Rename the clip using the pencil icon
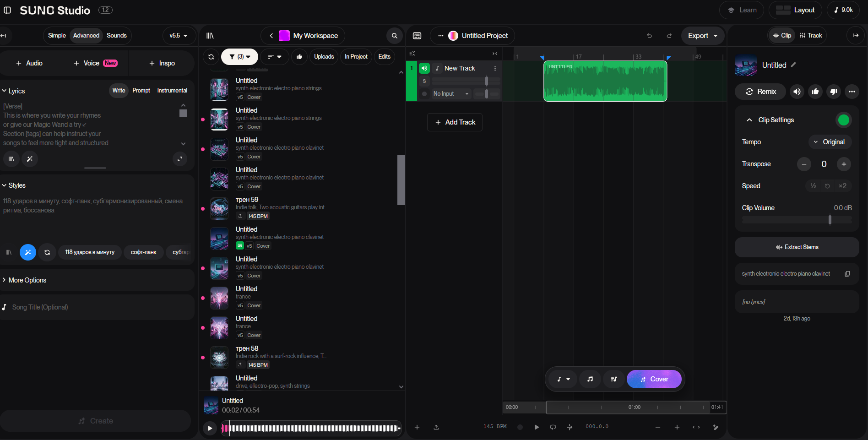The height and width of the screenshot is (440, 868). pos(793,65)
